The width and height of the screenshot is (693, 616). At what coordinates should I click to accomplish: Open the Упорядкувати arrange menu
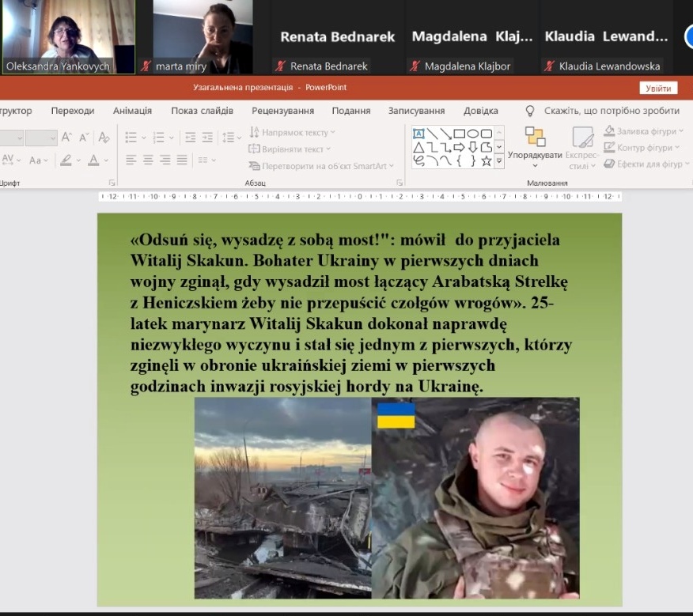535,148
